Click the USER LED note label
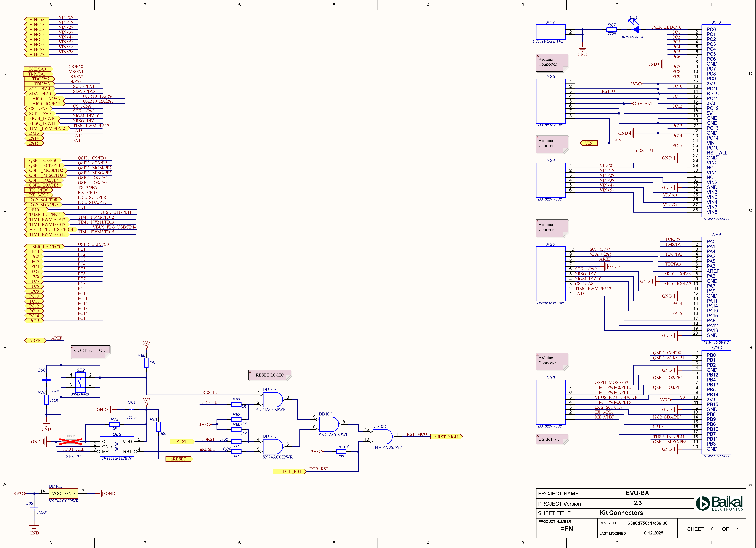Viewport: 756px width, 548px height. pos(552,439)
